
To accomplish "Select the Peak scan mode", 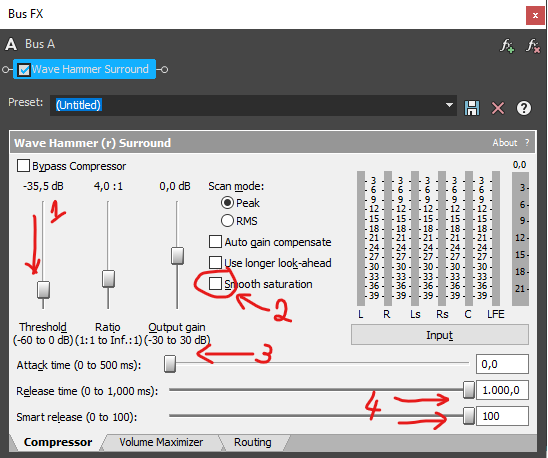I will click(x=227, y=202).
